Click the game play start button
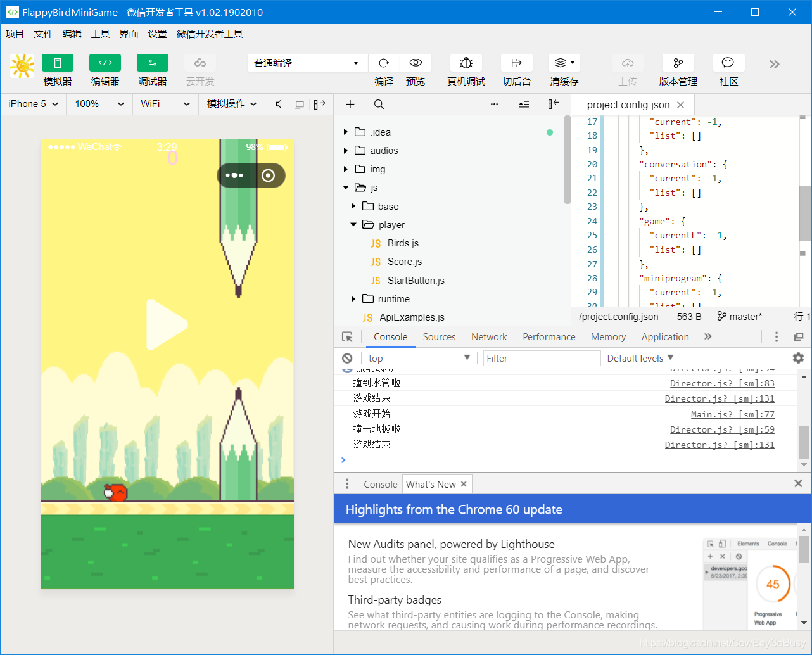The width and height of the screenshot is (812, 655). 167,324
